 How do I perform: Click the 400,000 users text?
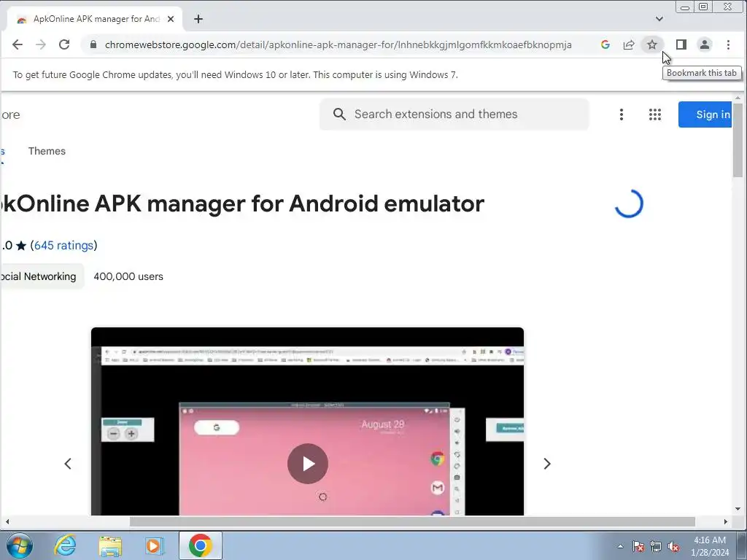click(128, 276)
